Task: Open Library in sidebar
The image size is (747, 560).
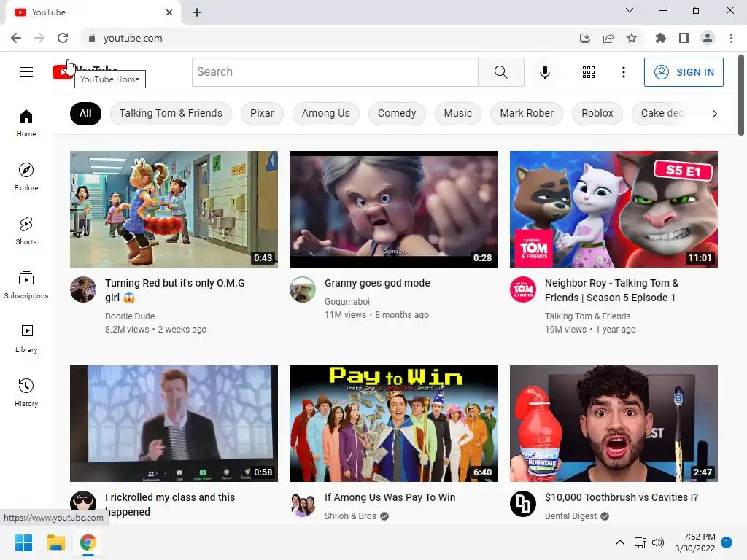Action: coord(26,338)
